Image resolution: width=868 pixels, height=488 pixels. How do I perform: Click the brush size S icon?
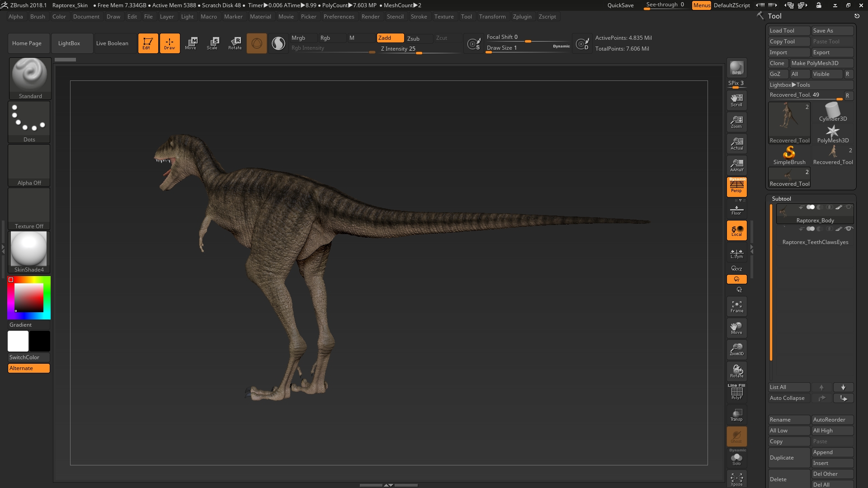coord(473,44)
